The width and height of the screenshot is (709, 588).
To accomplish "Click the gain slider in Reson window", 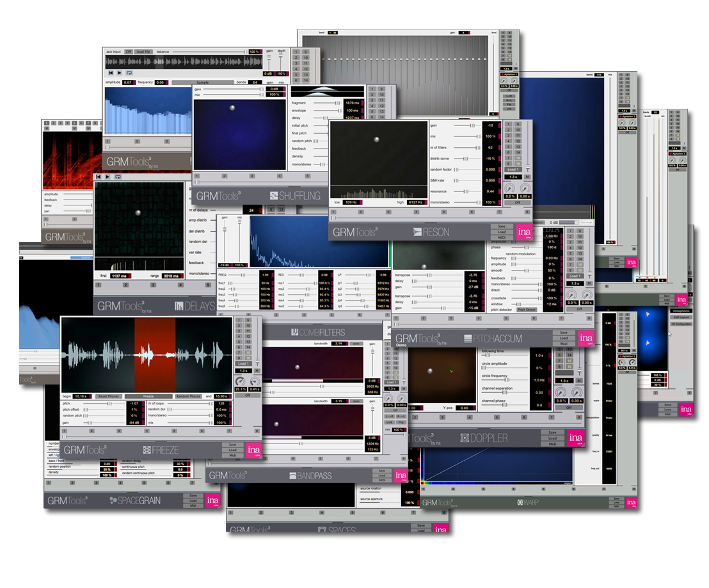I will [x=468, y=125].
